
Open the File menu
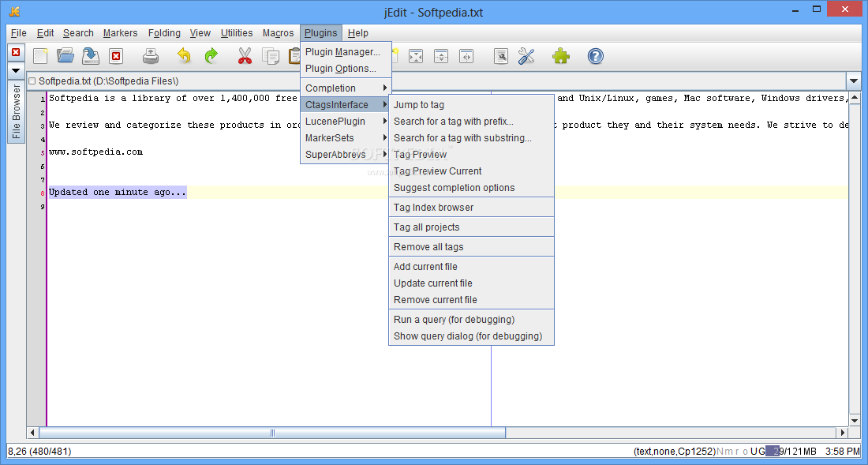pos(18,33)
